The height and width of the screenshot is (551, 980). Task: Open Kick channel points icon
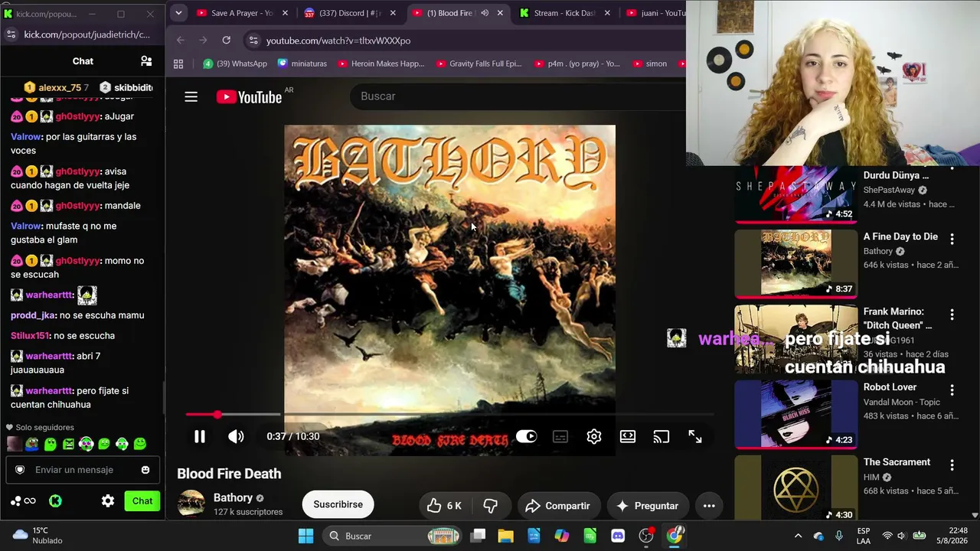(23, 501)
